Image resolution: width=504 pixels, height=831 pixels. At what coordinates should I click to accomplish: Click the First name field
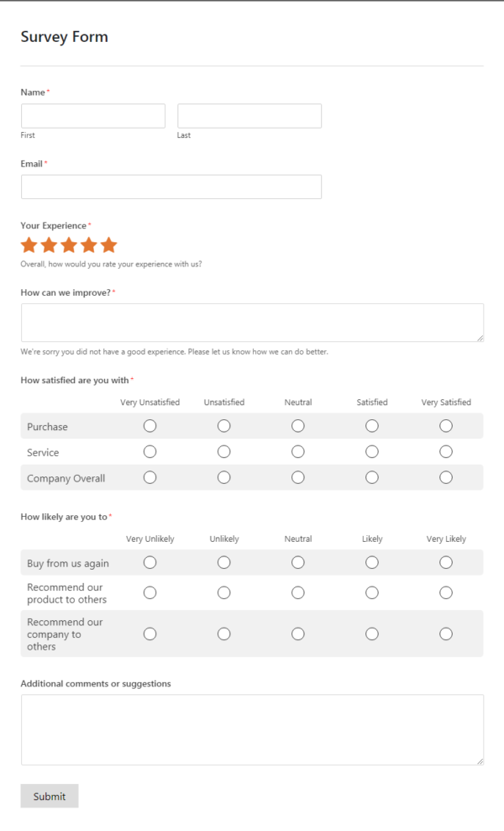(x=92, y=115)
